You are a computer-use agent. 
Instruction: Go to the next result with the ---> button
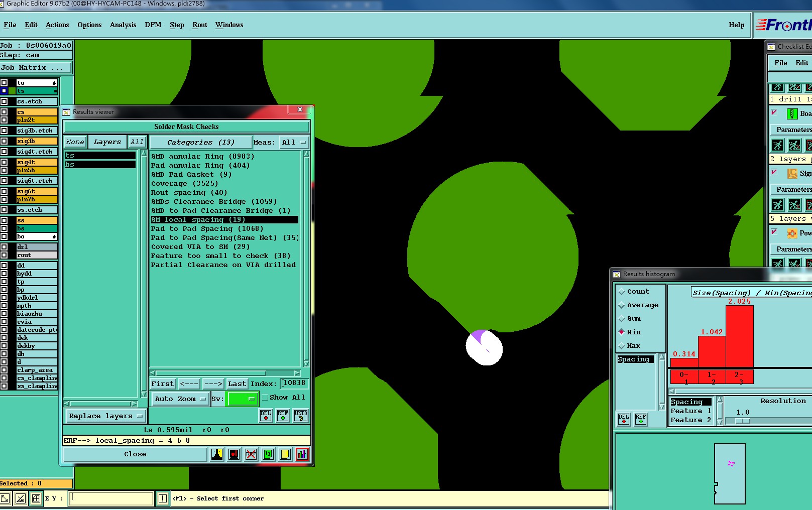213,384
